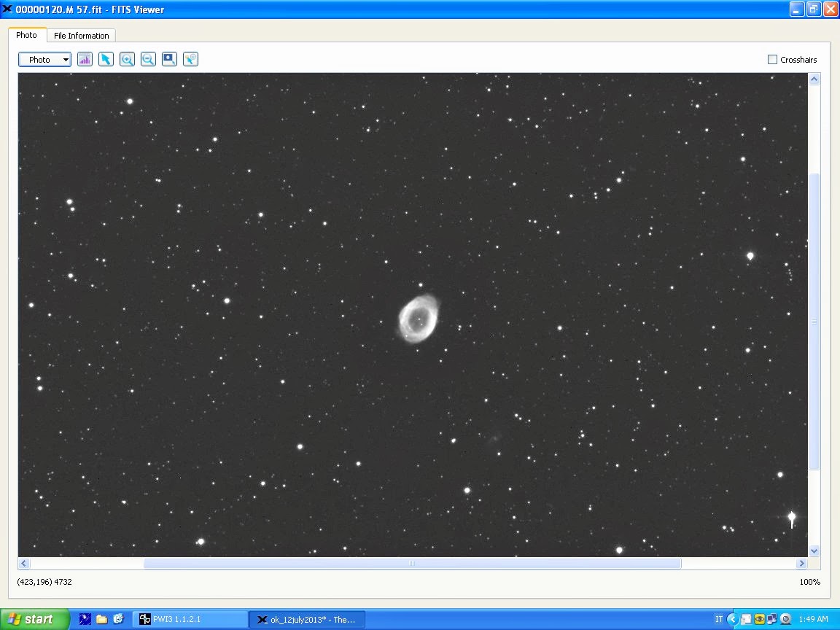Switch to PWI3 1.1.2.1 taskbar window
840x630 pixels.
point(190,619)
